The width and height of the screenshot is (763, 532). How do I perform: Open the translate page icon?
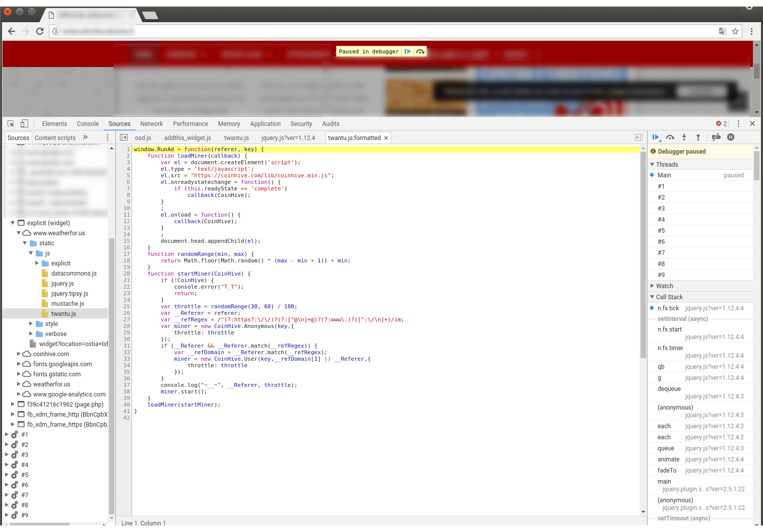coord(723,31)
